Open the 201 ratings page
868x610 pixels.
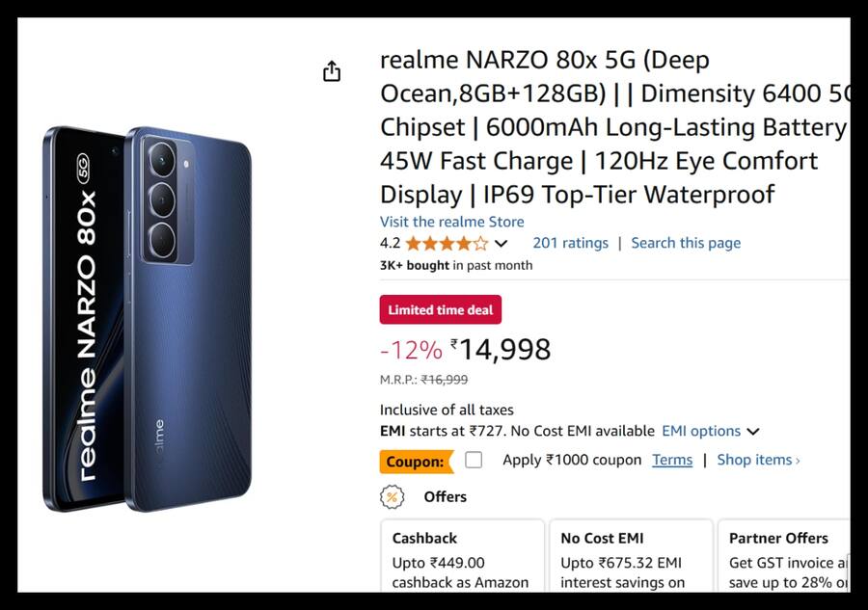coord(570,243)
